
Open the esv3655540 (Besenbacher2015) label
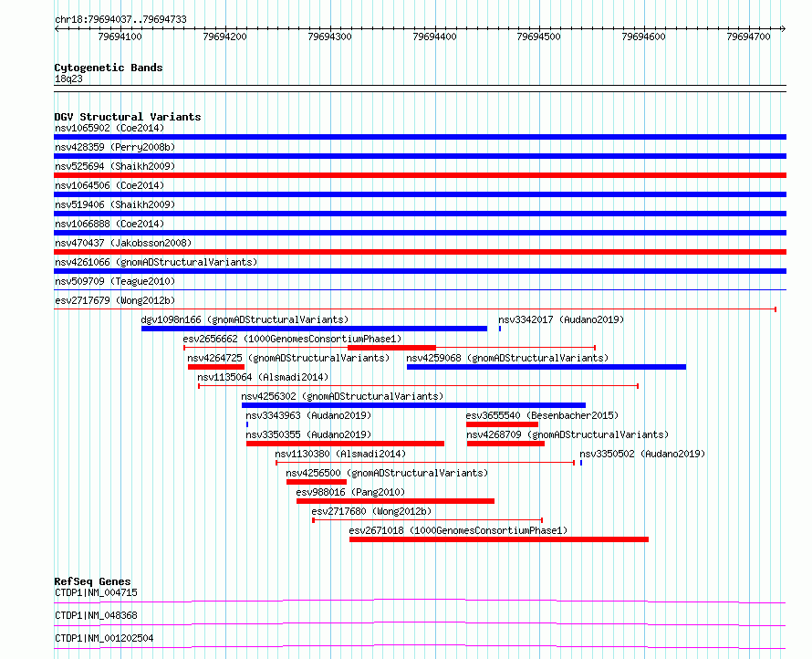click(x=542, y=415)
